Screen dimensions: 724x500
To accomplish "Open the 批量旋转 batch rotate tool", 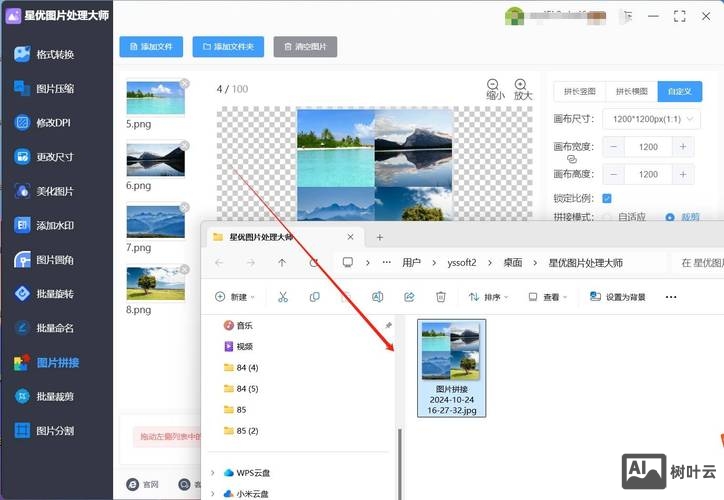I will click(x=44, y=294).
